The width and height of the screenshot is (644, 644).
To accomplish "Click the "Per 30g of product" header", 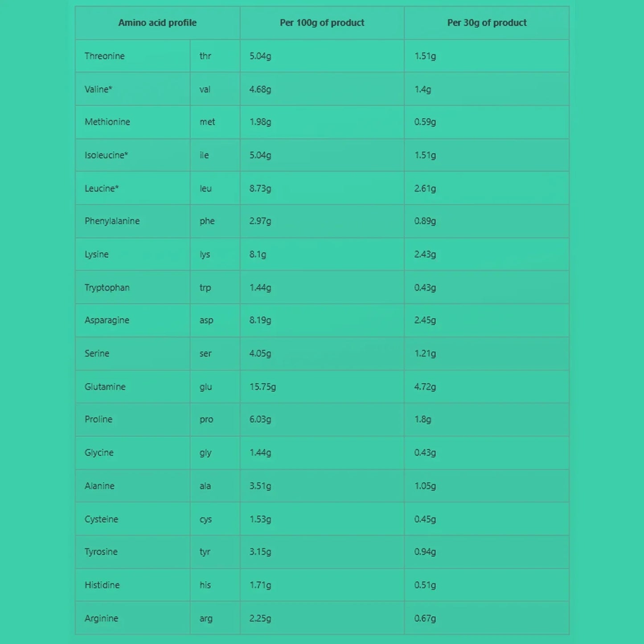I will tap(487, 23).
